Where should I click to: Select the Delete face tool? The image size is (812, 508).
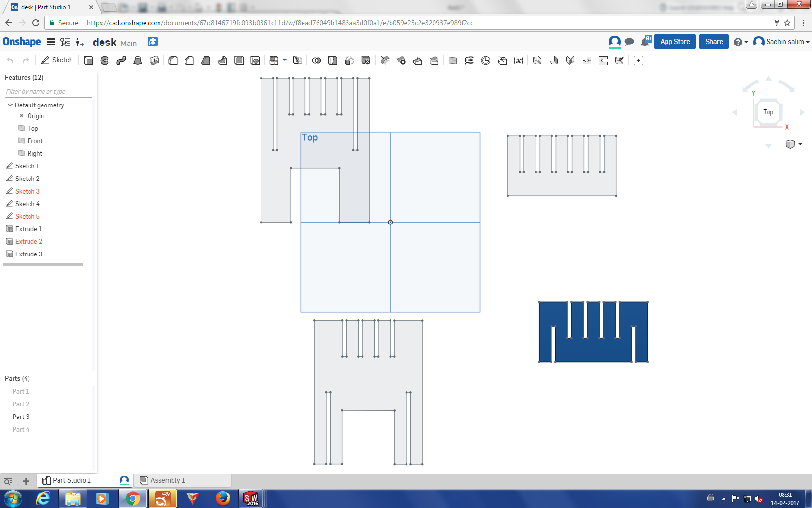[x=401, y=60]
